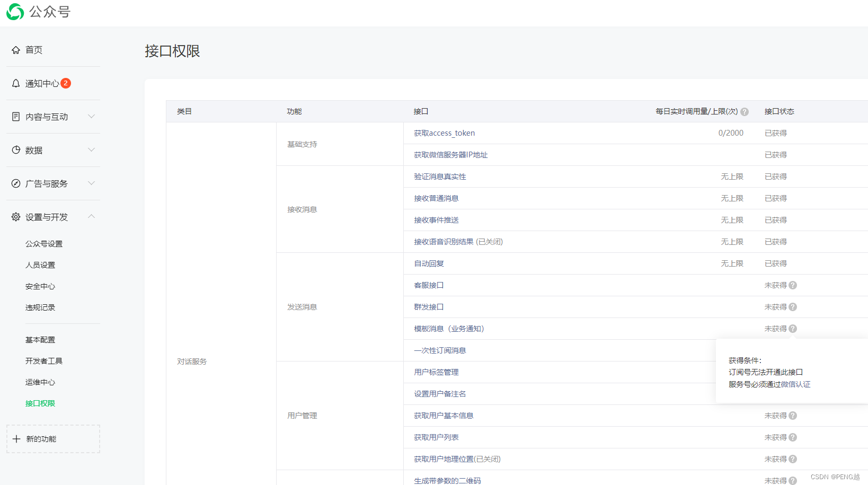Collapse the 设置与开发 menu chevron
The image size is (868, 485).
click(x=91, y=216)
